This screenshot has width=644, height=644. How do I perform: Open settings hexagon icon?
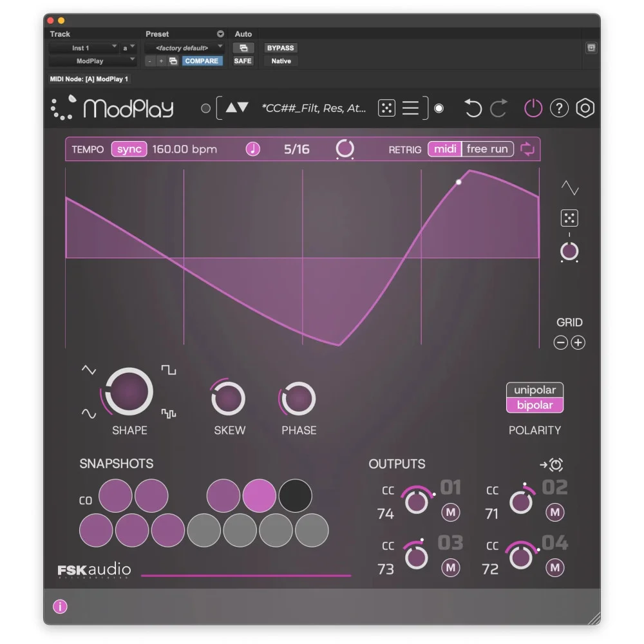[585, 108]
